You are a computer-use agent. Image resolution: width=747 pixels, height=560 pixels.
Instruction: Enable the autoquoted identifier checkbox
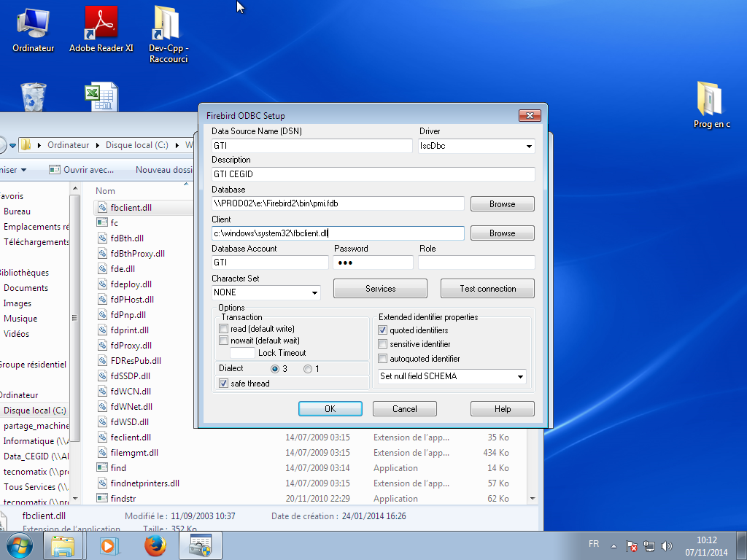pos(382,359)
